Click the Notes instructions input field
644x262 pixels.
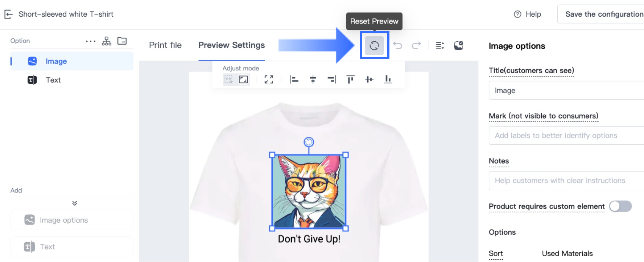[566, 181]
